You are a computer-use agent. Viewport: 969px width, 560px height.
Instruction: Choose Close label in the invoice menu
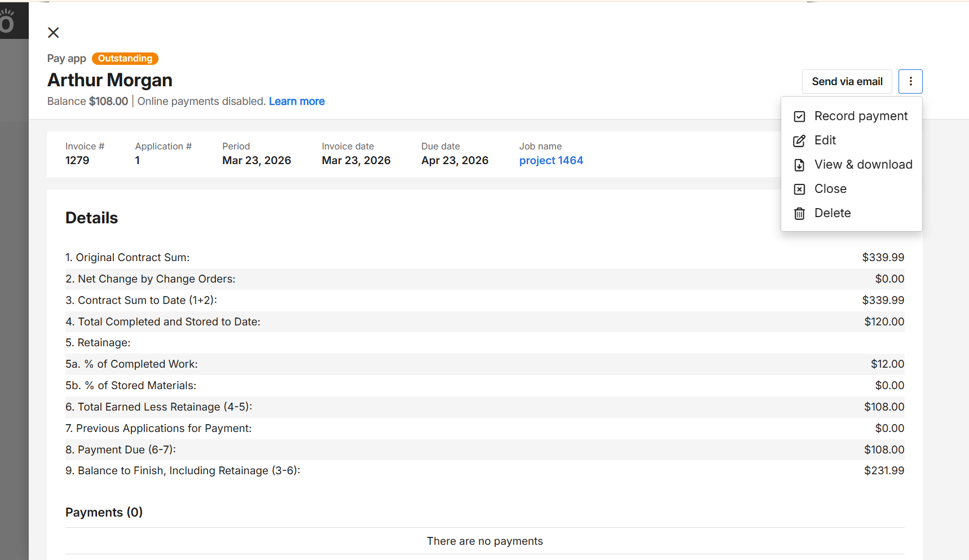[830, 189]
